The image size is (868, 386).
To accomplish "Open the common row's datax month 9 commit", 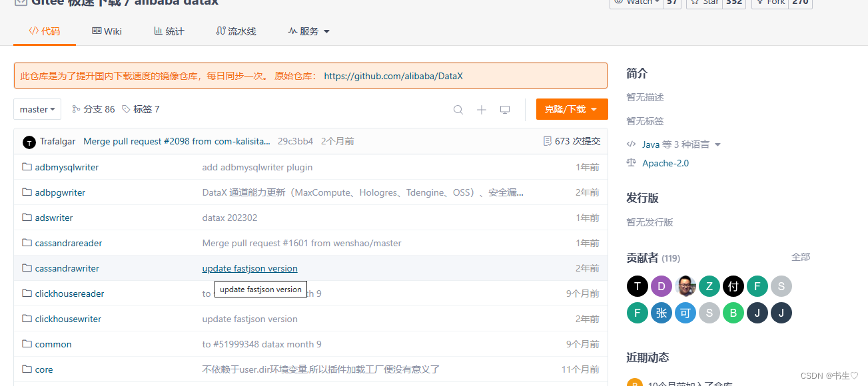I will pos(262,344).
